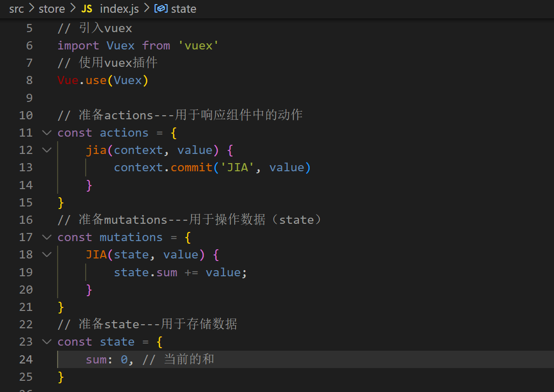Select the index.js breadcrumb file
Viewport: 554px width, 392px height.
(x=119, y=9)
